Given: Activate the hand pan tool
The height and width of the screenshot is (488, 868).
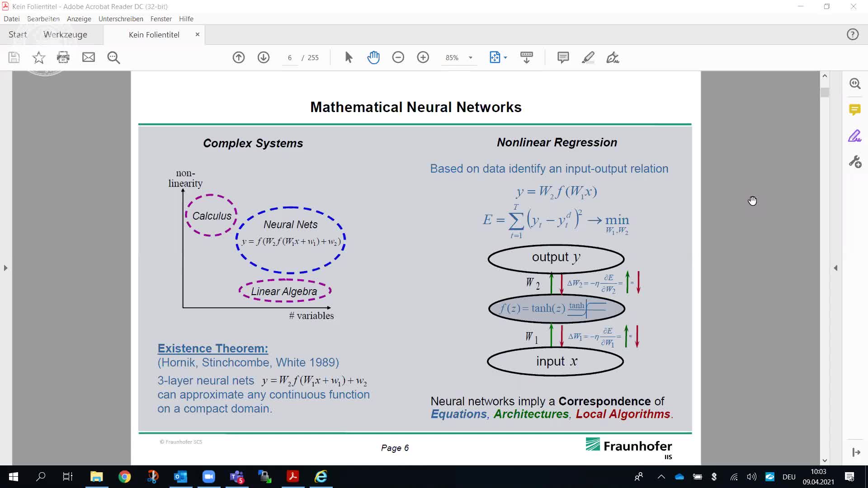Looking at the screenshot, I should pyautogui.click(x=373, y=57).
